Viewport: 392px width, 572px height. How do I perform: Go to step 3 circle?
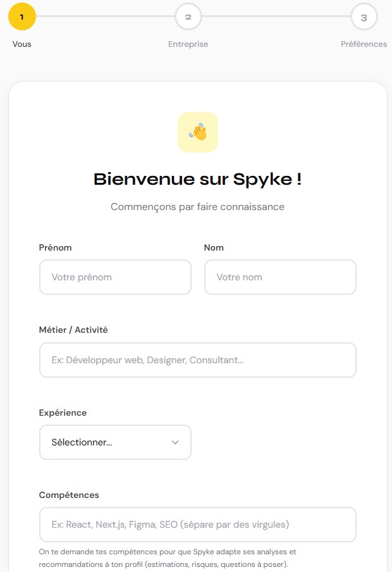(364, 17)
